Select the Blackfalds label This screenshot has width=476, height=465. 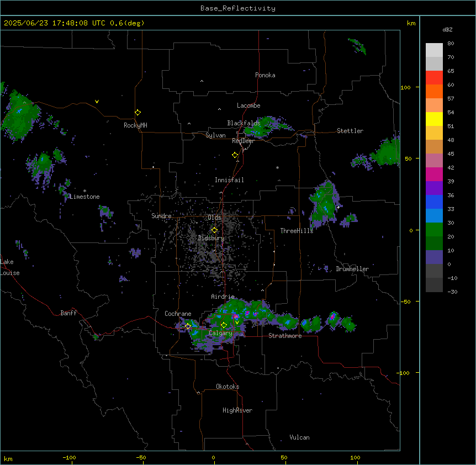click(x=244, y=123)
